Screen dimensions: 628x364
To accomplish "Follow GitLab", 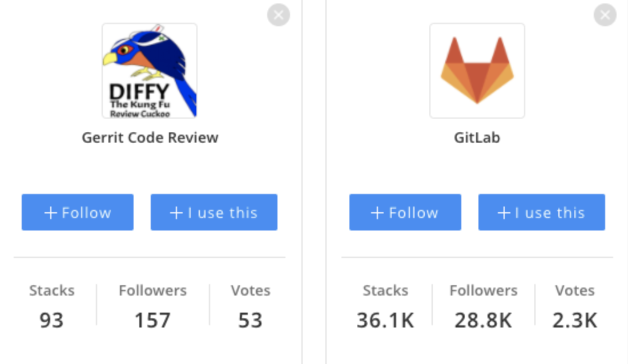I will (405, 212).
